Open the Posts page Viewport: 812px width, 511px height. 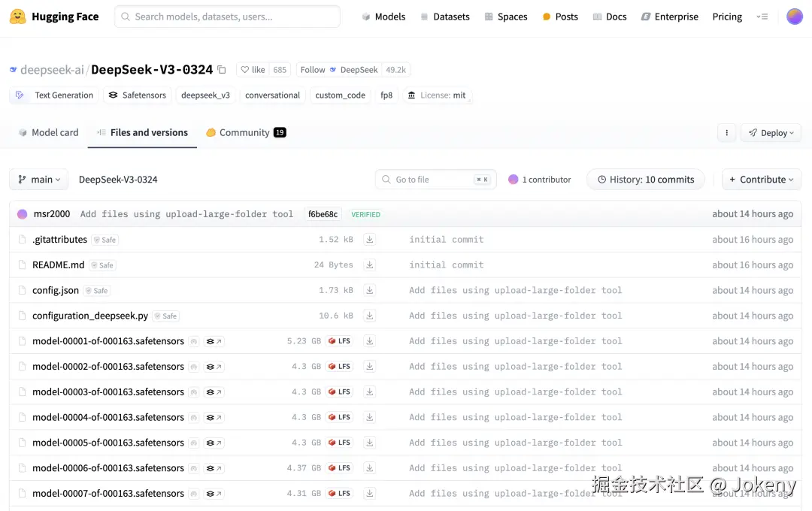[560, 17]
